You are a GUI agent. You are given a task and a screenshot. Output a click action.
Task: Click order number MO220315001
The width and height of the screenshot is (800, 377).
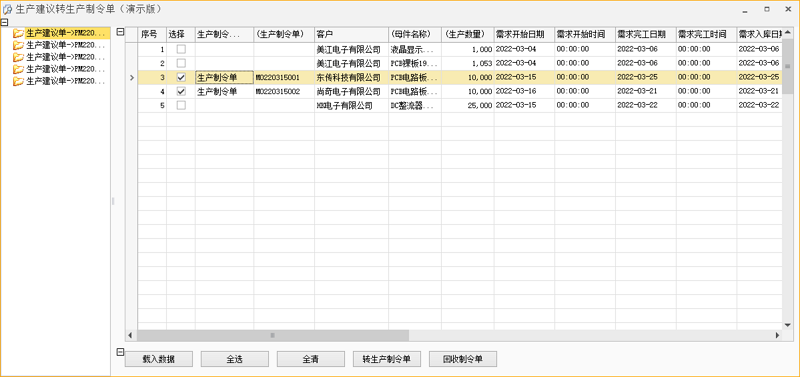pos(284,78)
